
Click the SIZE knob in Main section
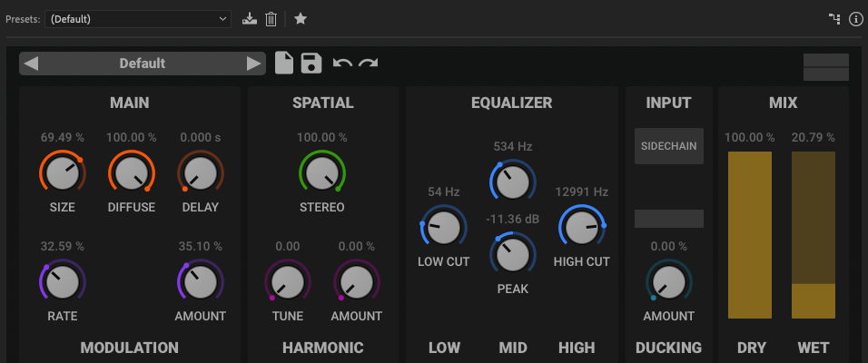[x=62, y=172]
